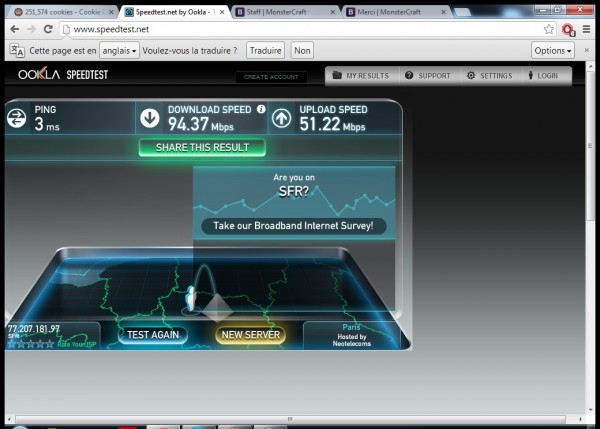Bookmark this page with the star icon
The image size is (600, 429).
tap(549, 29)
